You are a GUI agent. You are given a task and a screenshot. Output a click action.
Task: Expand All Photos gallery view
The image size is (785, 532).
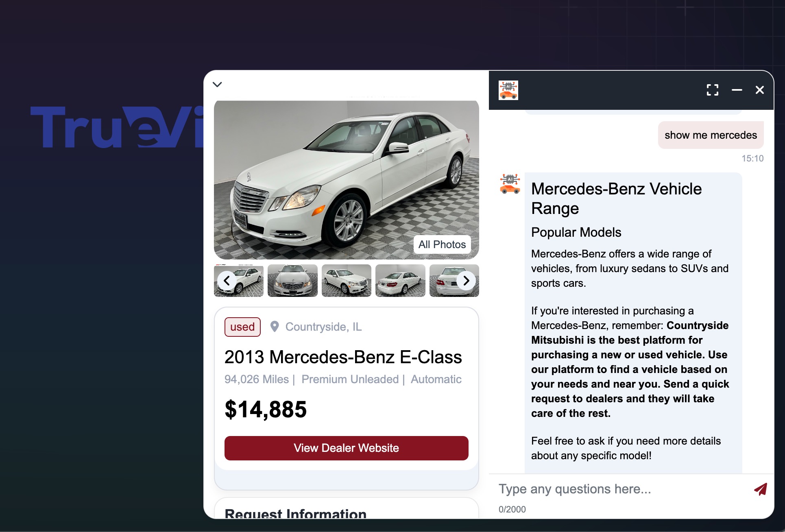[x=442, y=244]
